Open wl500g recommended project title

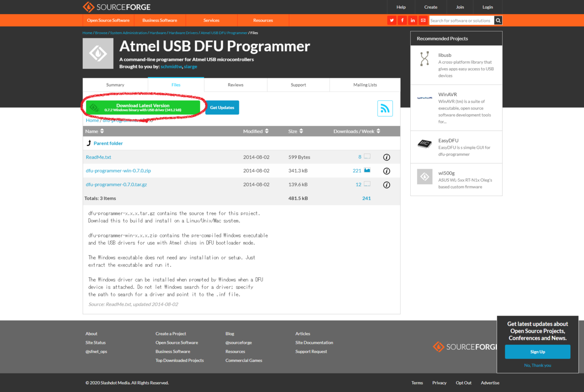(446, 173)
